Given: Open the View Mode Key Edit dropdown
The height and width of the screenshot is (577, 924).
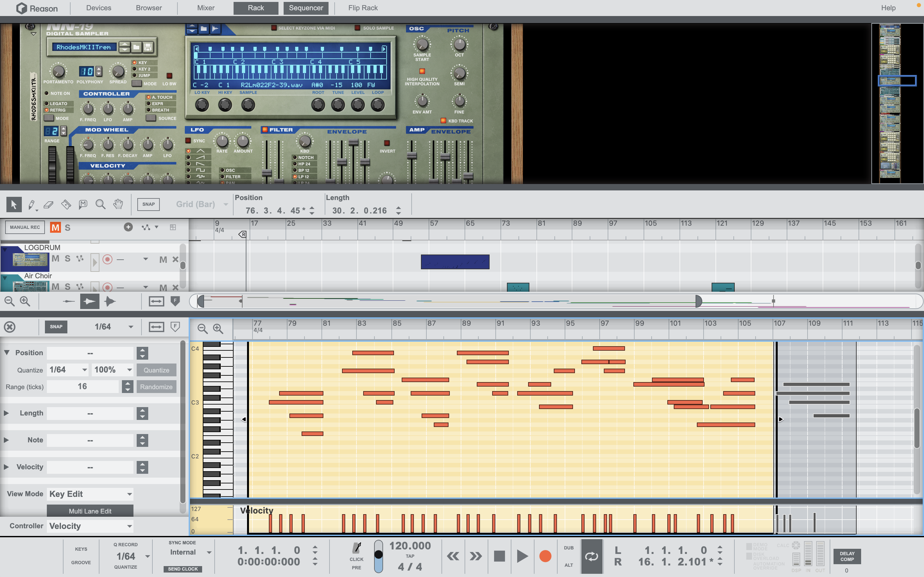Looking at the screenshot, I should pyautogui.click(x=90, y=494).
